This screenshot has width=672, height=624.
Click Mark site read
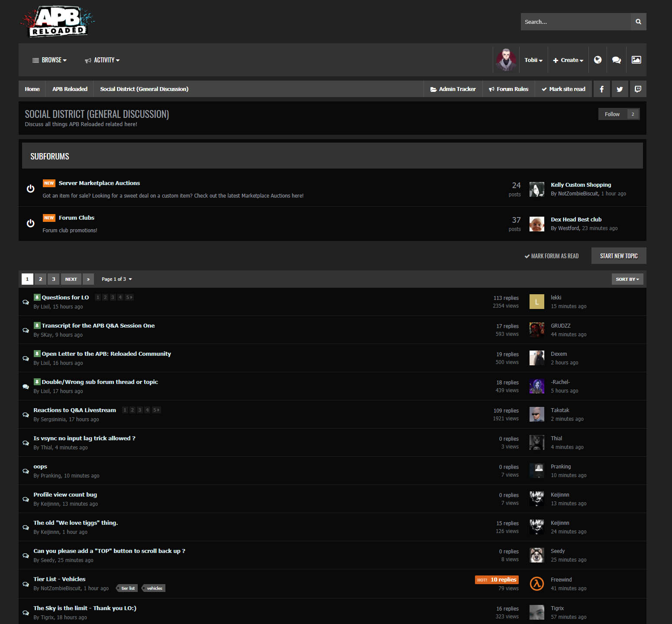(563, 89)
